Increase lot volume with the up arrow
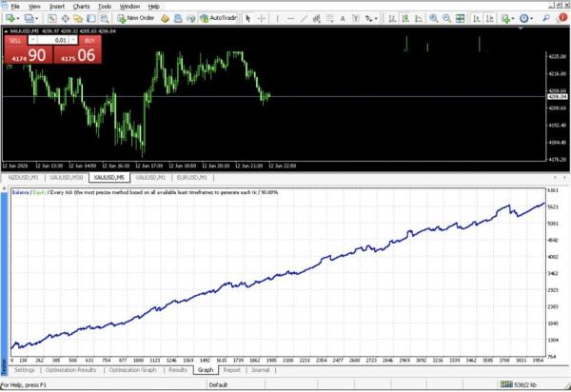Viewport: 571px width, 392px height. (x=74, y=40)
